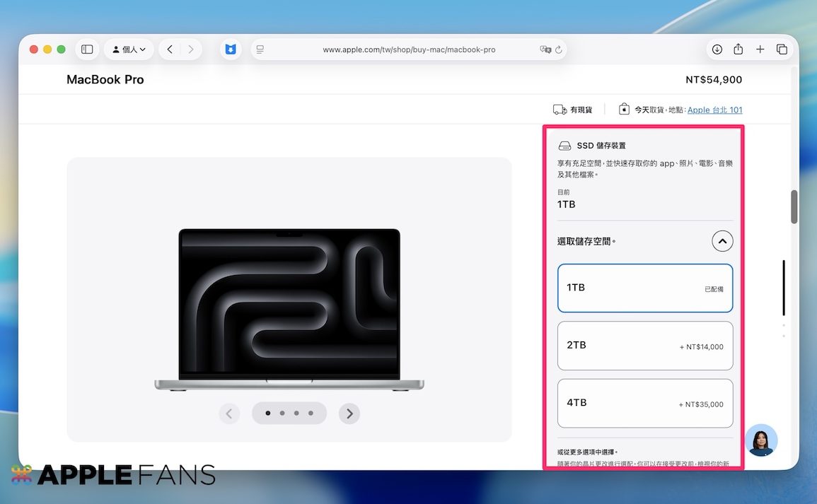Toggle the Safari sidebar icon
The width and height of the screenshot is (817, 504).
click(87, 49)
